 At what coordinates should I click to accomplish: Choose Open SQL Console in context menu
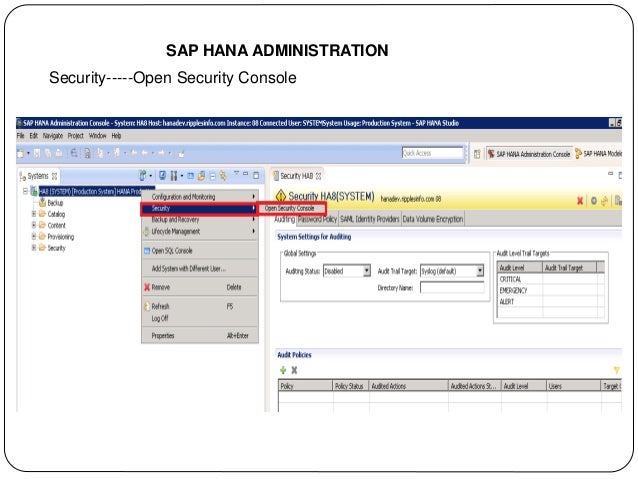click(199, 251)
